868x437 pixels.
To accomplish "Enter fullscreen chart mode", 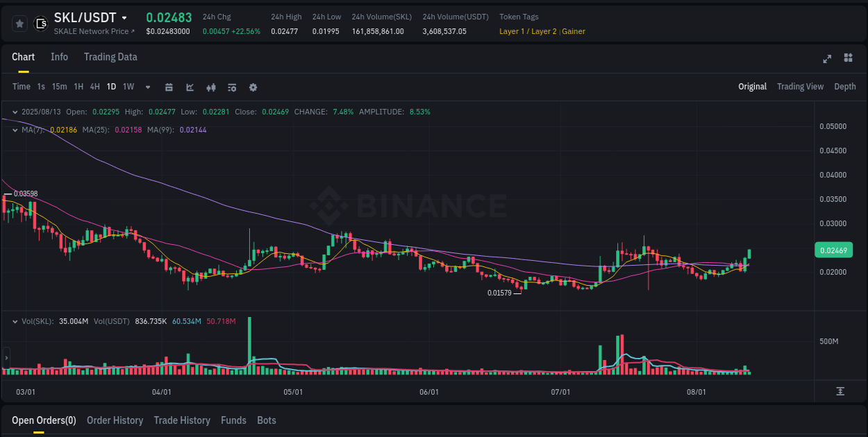I will (x=826, y=59).
